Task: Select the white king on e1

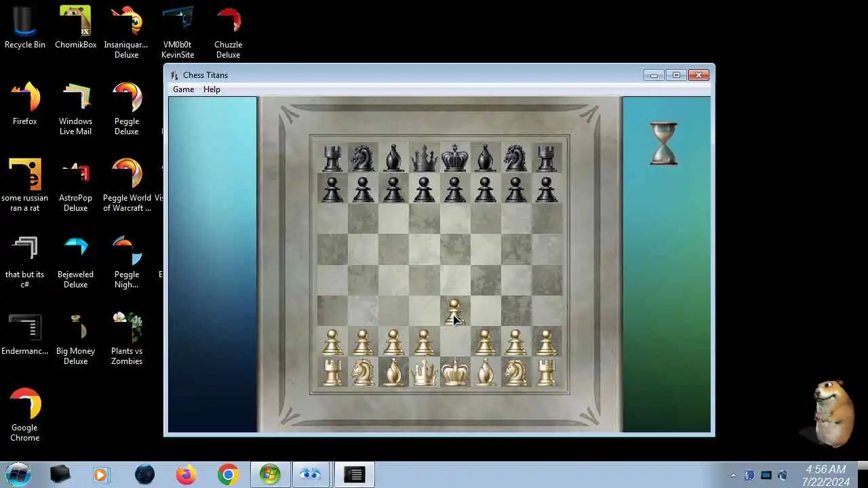Action: coord(455,371)
